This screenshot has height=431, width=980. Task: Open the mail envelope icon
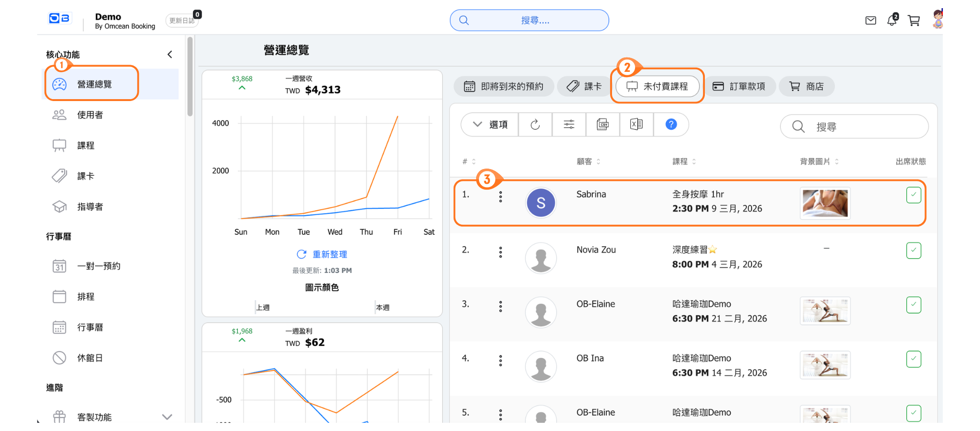pos(870,21)
